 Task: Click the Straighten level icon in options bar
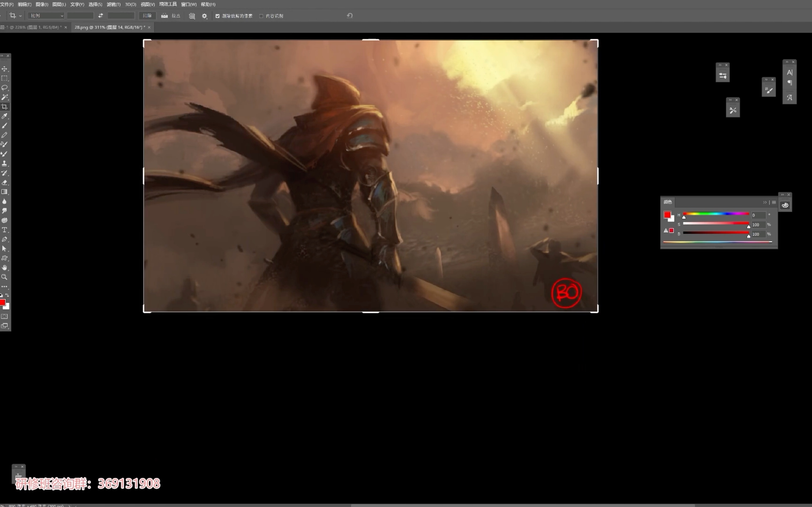(x=164, y=16)
